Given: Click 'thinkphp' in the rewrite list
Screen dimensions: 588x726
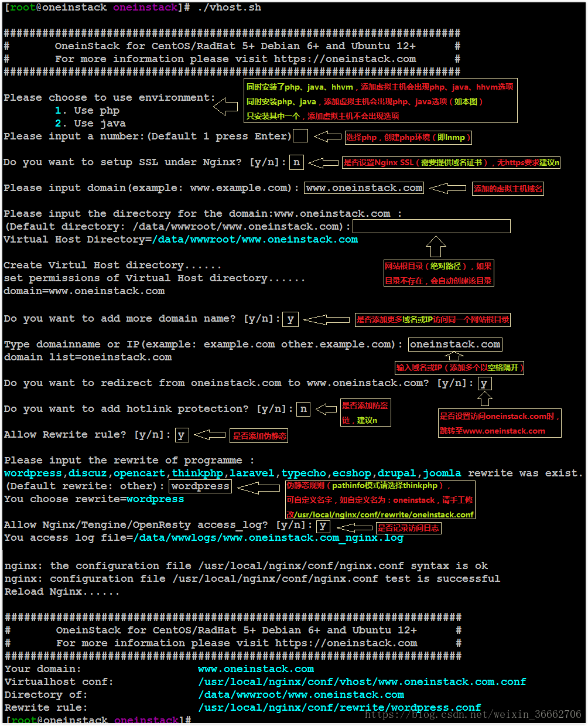Looking at the screenshot, I should pos(197,473).
